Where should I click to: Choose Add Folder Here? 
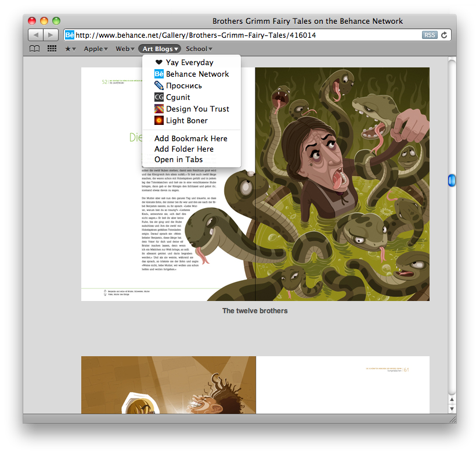point(192,149)
